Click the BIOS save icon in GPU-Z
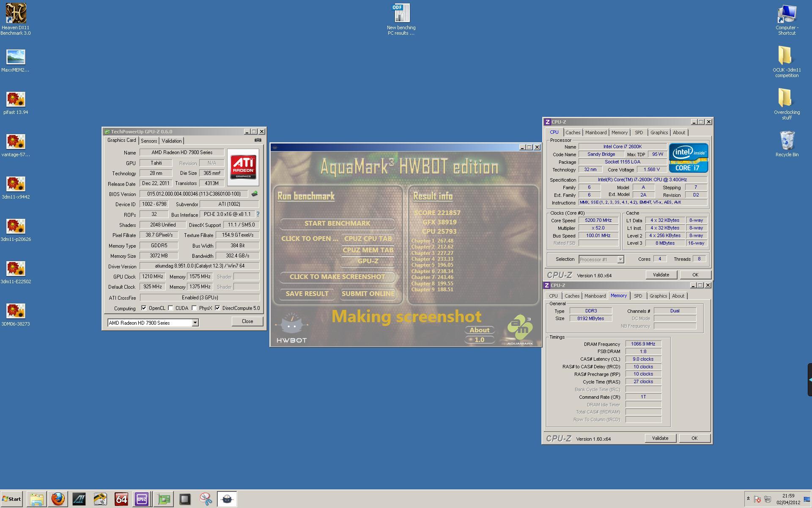Screen dimensions: 812x508 [254, 194]
